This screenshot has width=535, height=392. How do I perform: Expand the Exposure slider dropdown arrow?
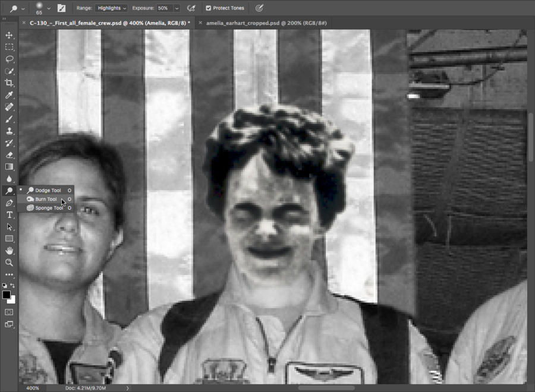[177, 8]
